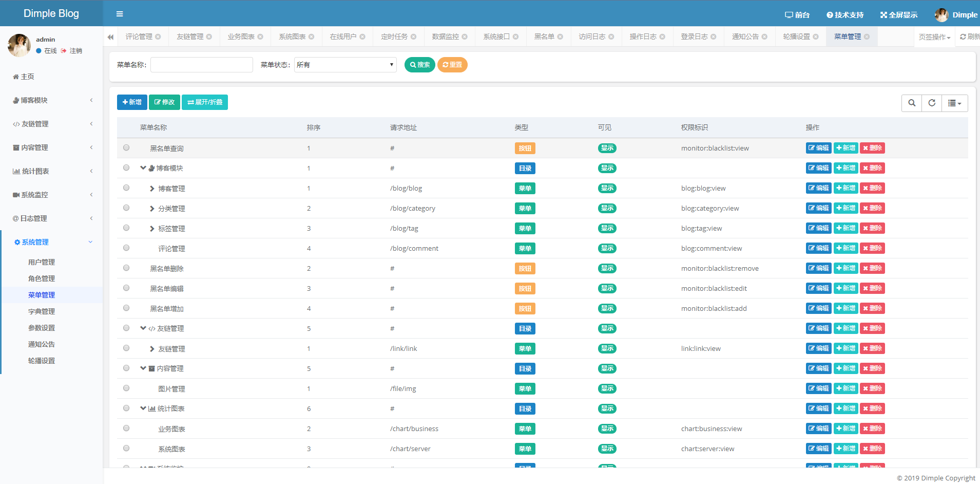Select the radio button for 博客管理 row
The image size is (980, 484).
pyautogui.click(x=126, y=188)
